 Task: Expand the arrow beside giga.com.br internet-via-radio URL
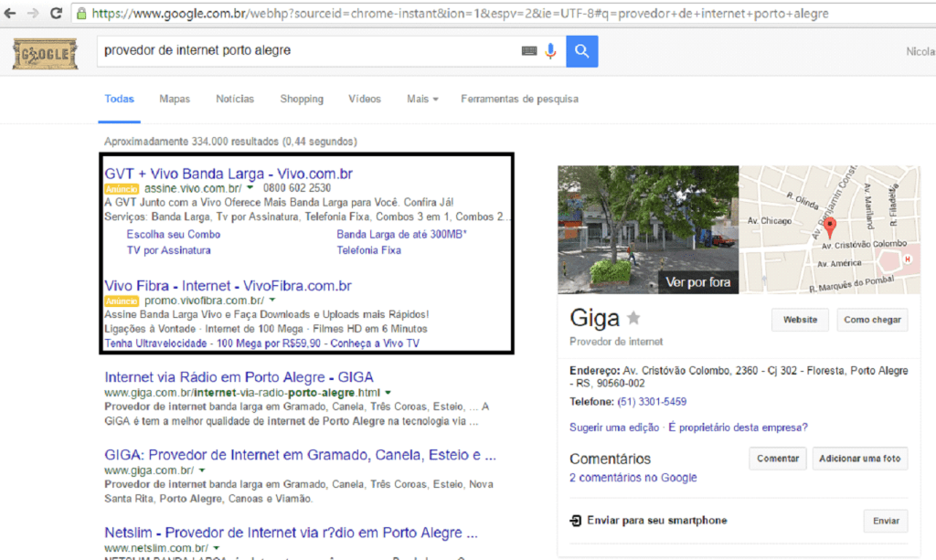click(388, 393)
